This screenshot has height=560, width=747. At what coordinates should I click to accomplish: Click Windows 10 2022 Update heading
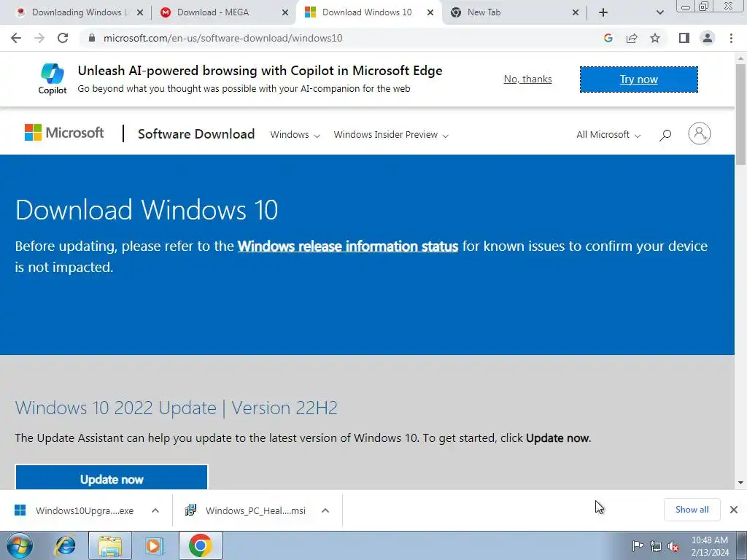pyautogui.click(x=177, y=408)
